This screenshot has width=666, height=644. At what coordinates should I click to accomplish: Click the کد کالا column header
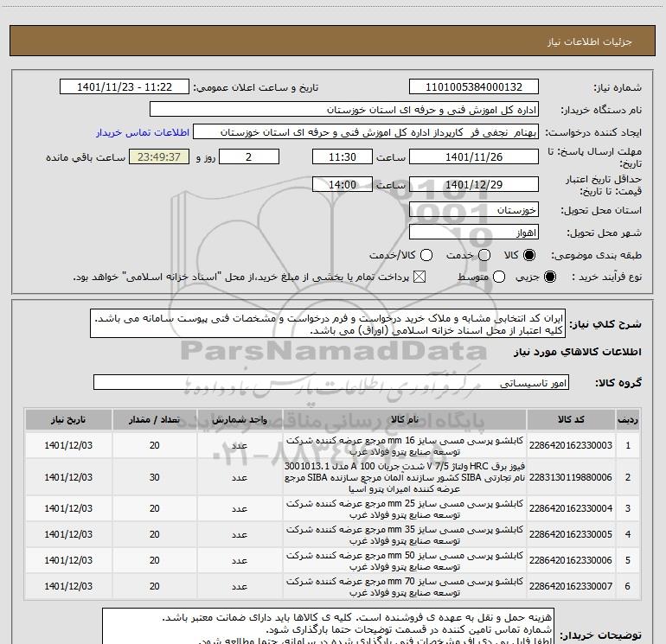[x=571, y=419]
